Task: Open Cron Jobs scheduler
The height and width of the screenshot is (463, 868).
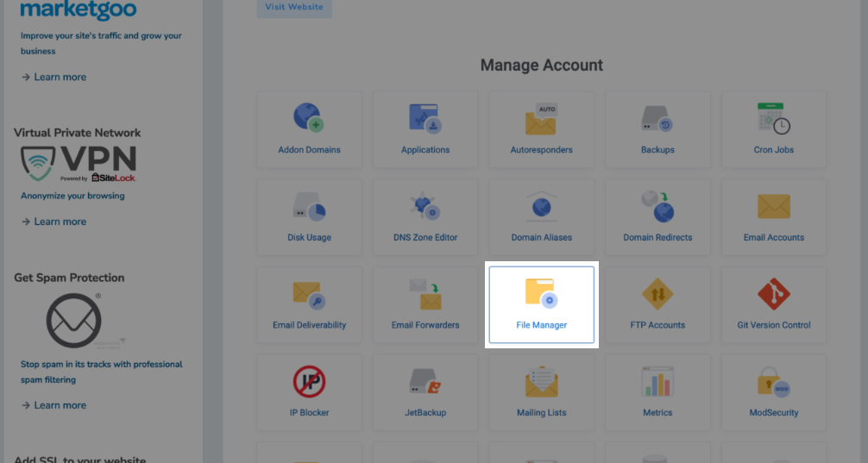Action: pyautogui.click(x=773, y=129)
